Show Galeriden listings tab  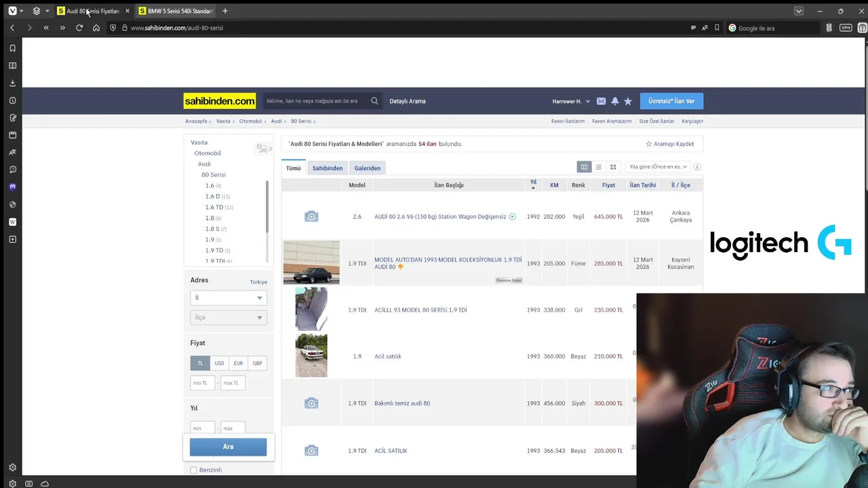[x=368, y=168]
